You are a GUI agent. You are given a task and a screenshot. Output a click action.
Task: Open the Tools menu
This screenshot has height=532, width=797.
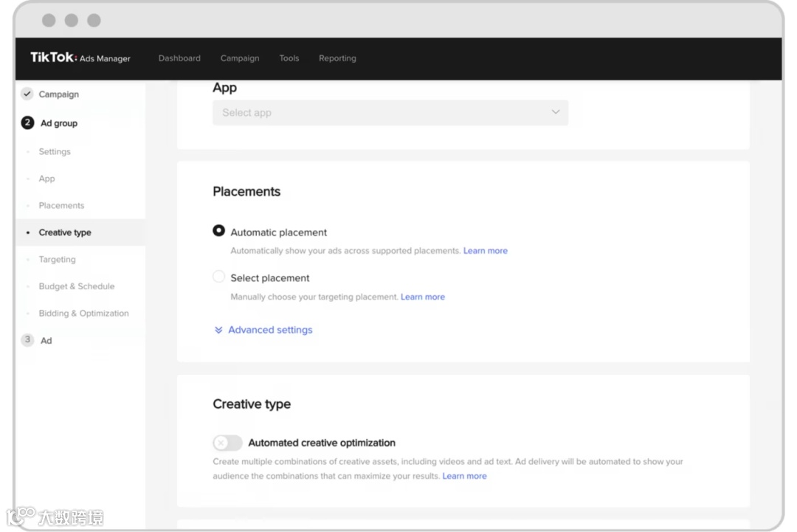coord(289,58)
